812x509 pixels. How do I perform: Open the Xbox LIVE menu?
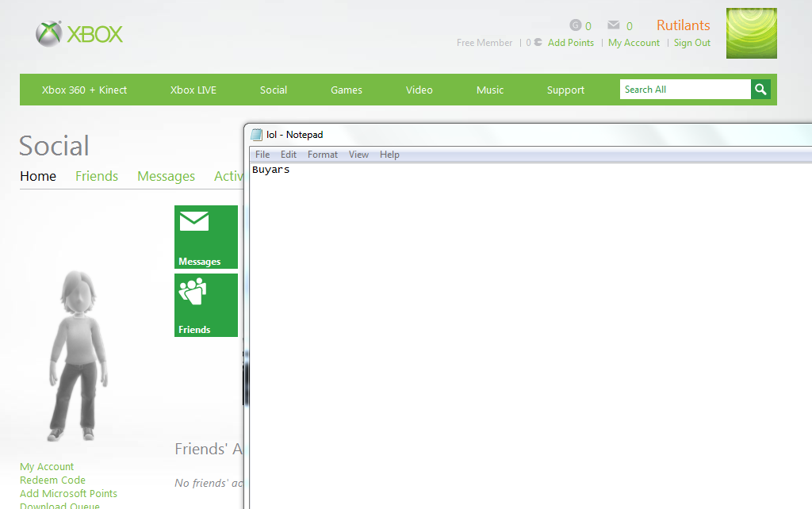(193, 90)
